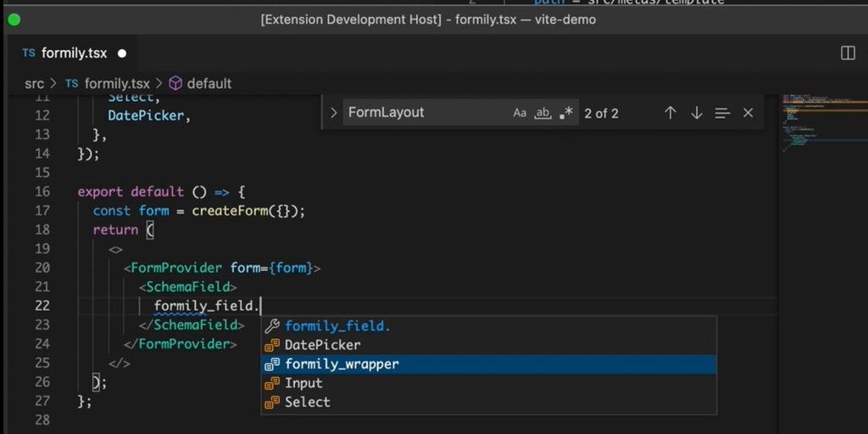Image resolution: width=868 pixels, height=434 pixels.
Task: Open the default symbol breadcrumb
Action: (x=209, y=83)
